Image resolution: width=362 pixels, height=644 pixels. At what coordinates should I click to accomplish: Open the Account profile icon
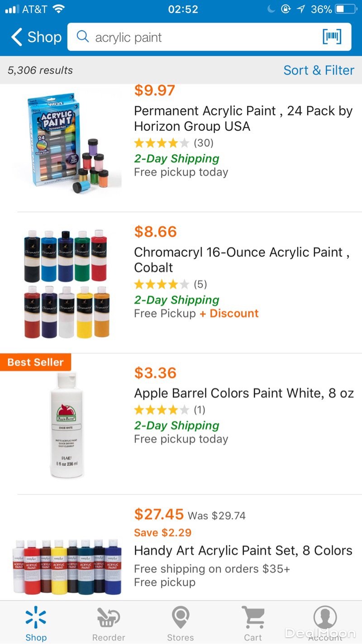pyautogui.click(x=325, y=618)
